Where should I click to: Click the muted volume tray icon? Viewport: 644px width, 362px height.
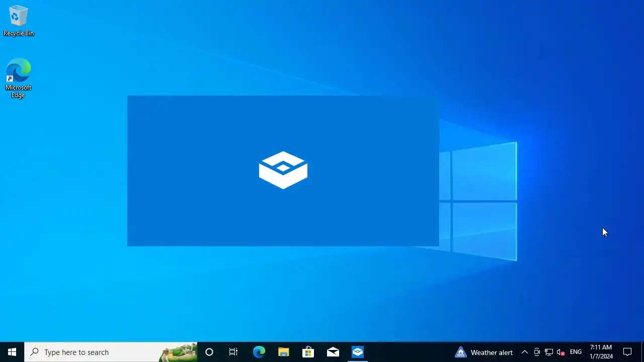(x=561, y=352)
